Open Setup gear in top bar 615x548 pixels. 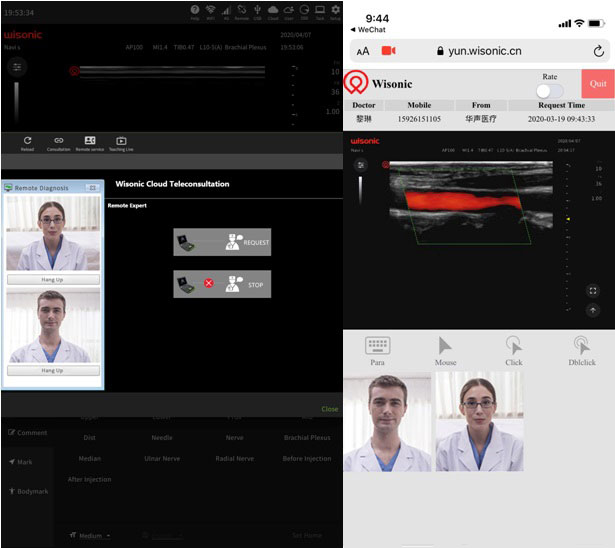(x=334, y=11)
